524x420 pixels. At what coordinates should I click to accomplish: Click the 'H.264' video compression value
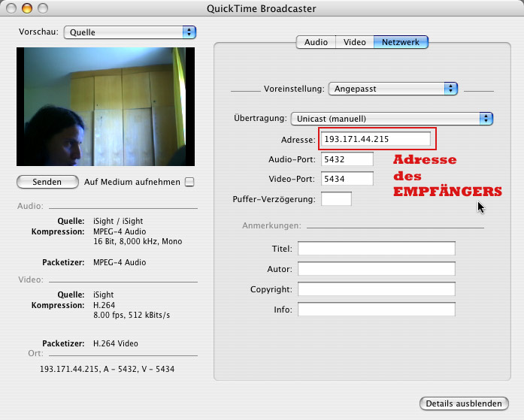[104, 305]
